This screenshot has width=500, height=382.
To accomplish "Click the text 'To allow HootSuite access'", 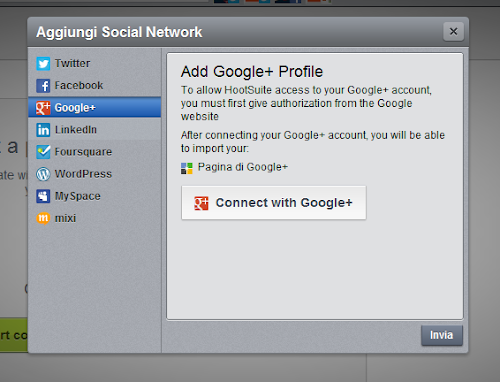I will (x=245, y=90).
